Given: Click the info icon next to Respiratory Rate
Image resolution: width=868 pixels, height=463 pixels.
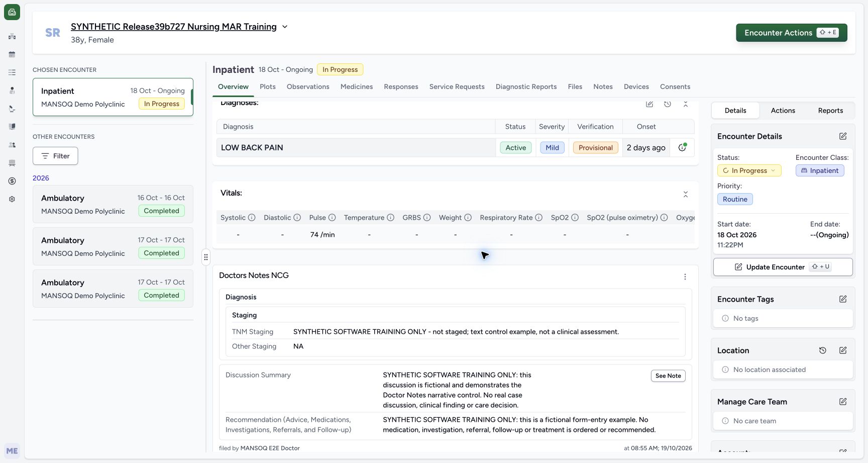Looking at the screenshot, I should [538, 218].
